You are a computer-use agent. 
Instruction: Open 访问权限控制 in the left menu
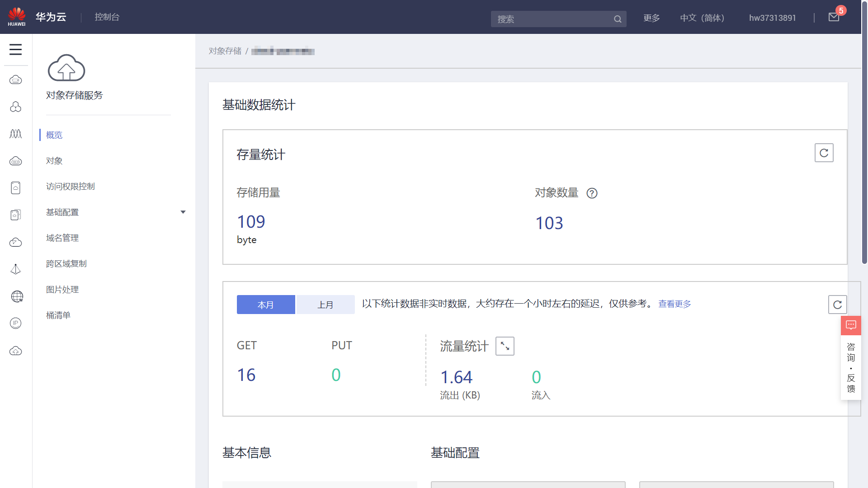click(x=70, y=187)
